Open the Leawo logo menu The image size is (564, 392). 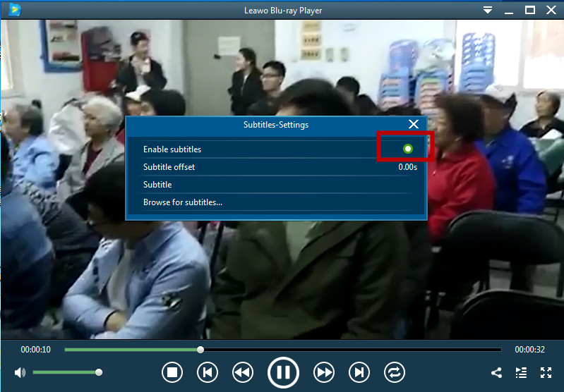(x=15, y=10)
